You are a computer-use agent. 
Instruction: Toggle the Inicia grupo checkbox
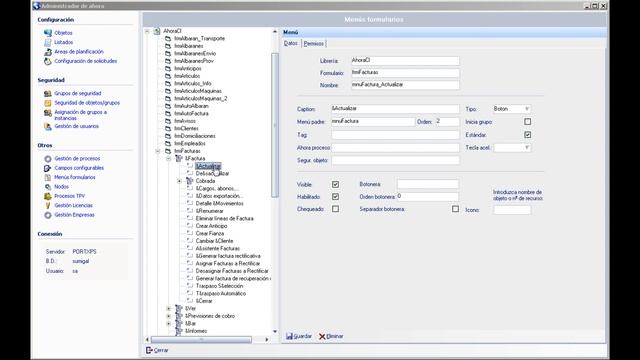coord(527,122)
